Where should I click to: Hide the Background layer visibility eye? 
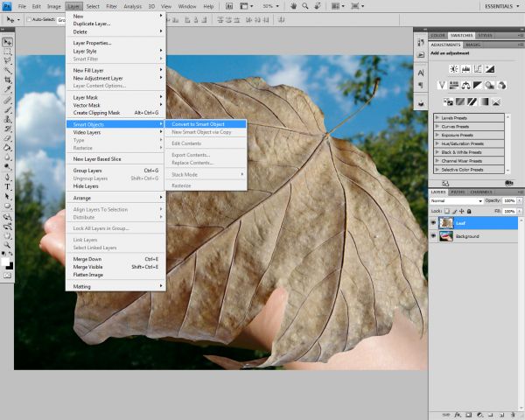tap(433, 236)
